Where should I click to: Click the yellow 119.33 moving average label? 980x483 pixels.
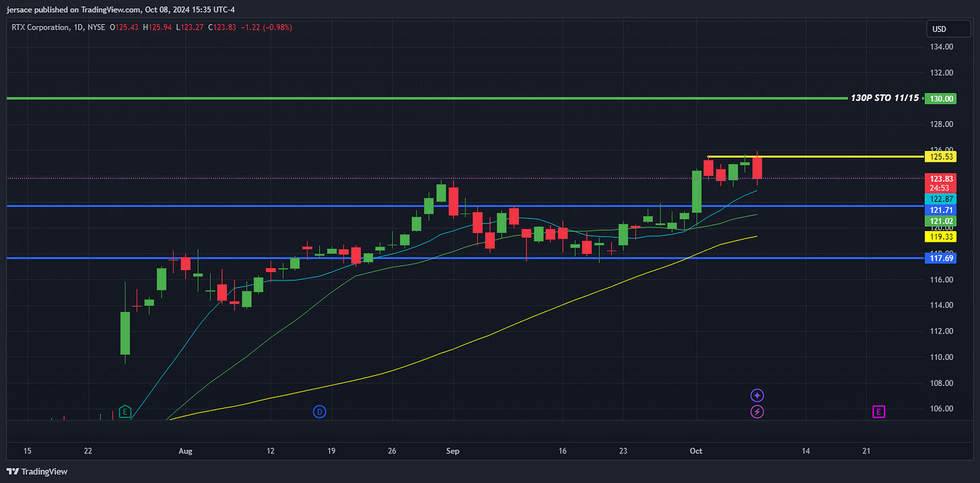click(940, 237)
